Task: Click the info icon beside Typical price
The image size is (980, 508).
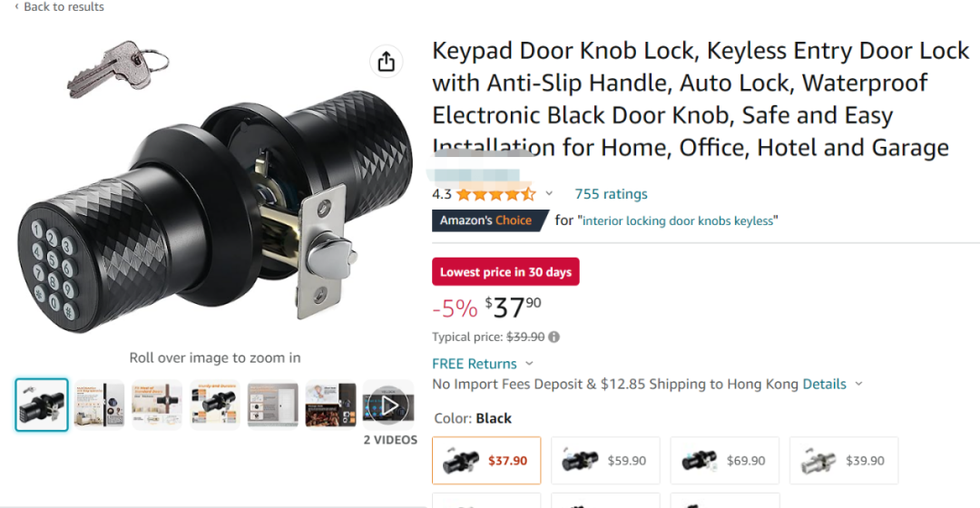Action: [554, 337]
